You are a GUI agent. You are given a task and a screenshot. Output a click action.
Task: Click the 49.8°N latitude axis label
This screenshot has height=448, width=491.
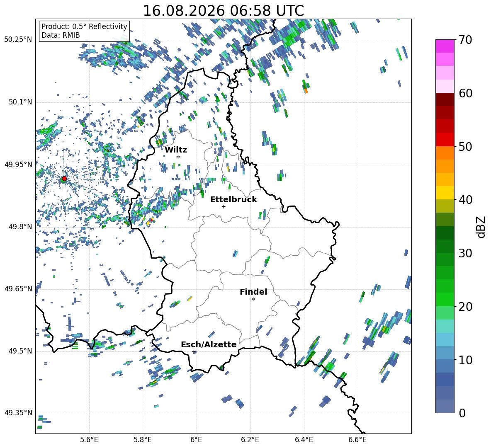18,227
